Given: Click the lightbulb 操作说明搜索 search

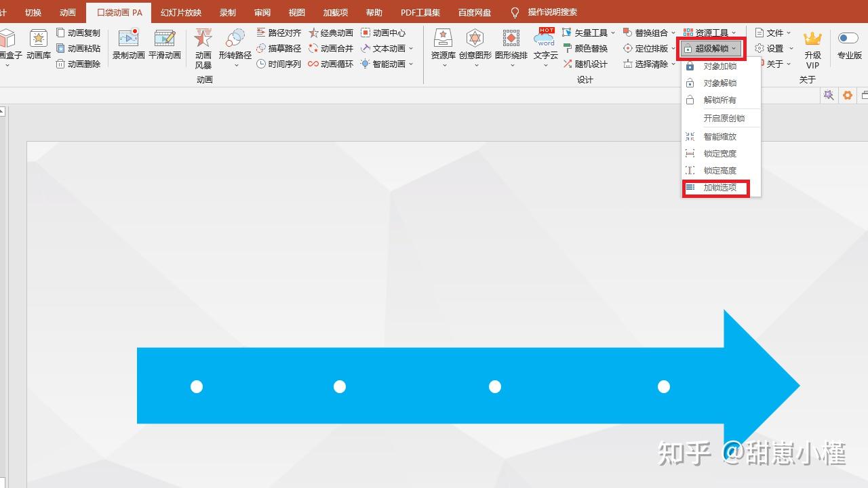Looking at the screenshot, I should [545, 12].
